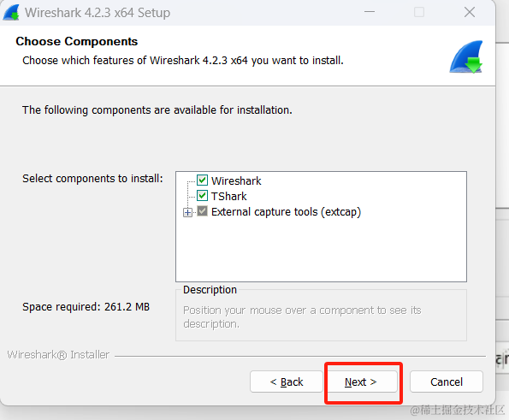Expand the External capture tools tree node
Viewport: 509px width, 420px height.
click(187, 213)
